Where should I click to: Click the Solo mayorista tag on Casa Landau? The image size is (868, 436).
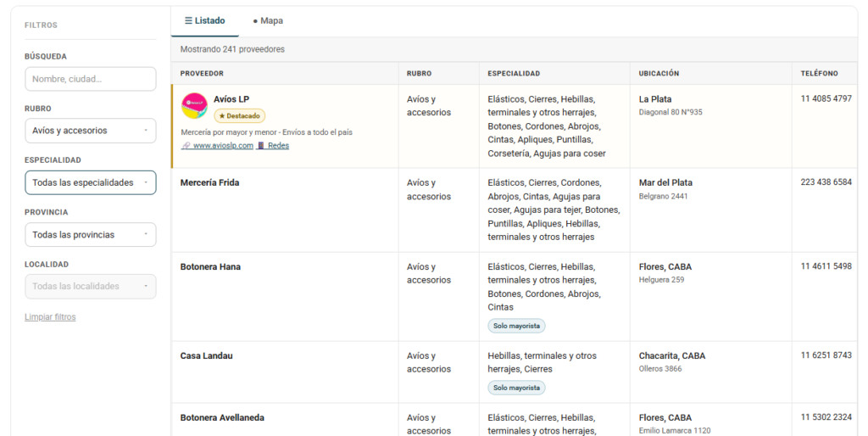[516, 388]
